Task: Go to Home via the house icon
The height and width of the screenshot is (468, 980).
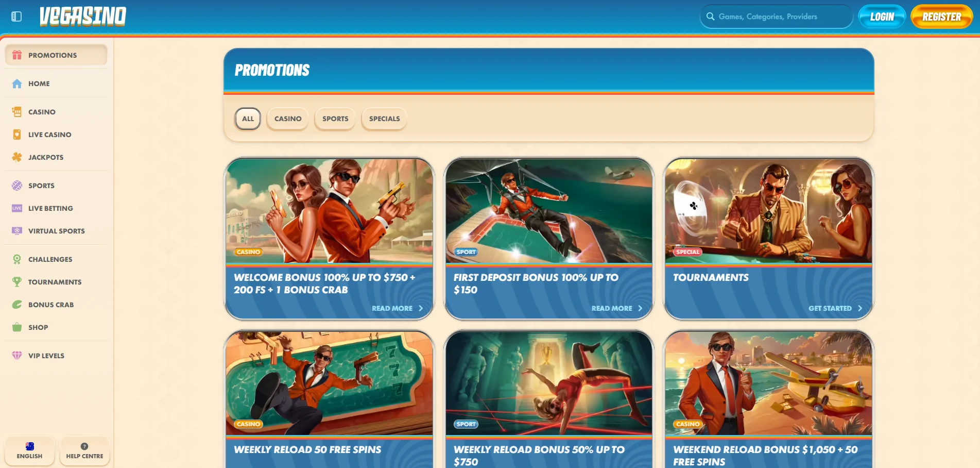Action: pos(17,83)
